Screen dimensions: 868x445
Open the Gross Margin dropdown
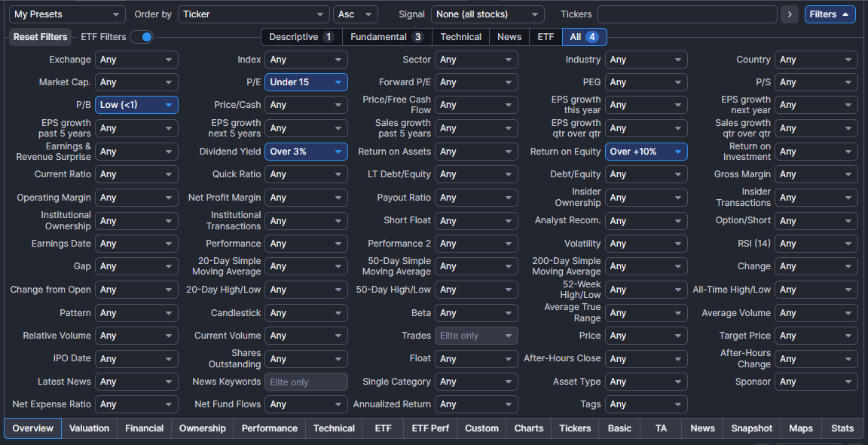[816, 174]
